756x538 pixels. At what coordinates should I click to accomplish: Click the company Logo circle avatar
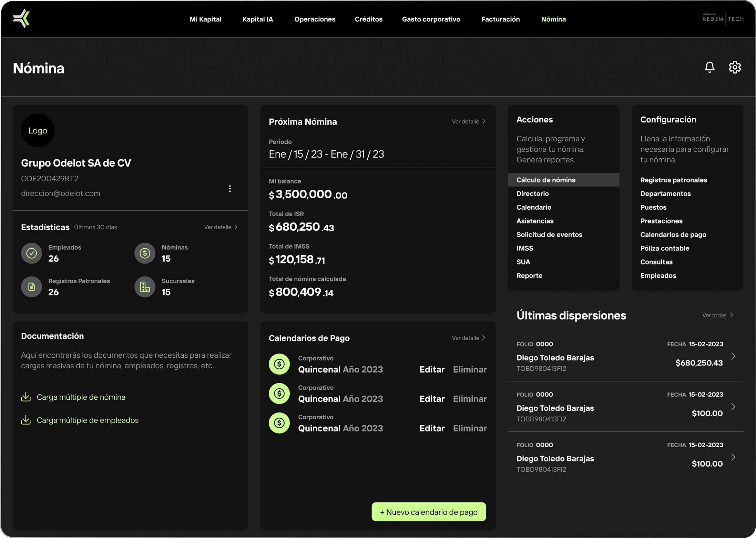click(38, 131)
